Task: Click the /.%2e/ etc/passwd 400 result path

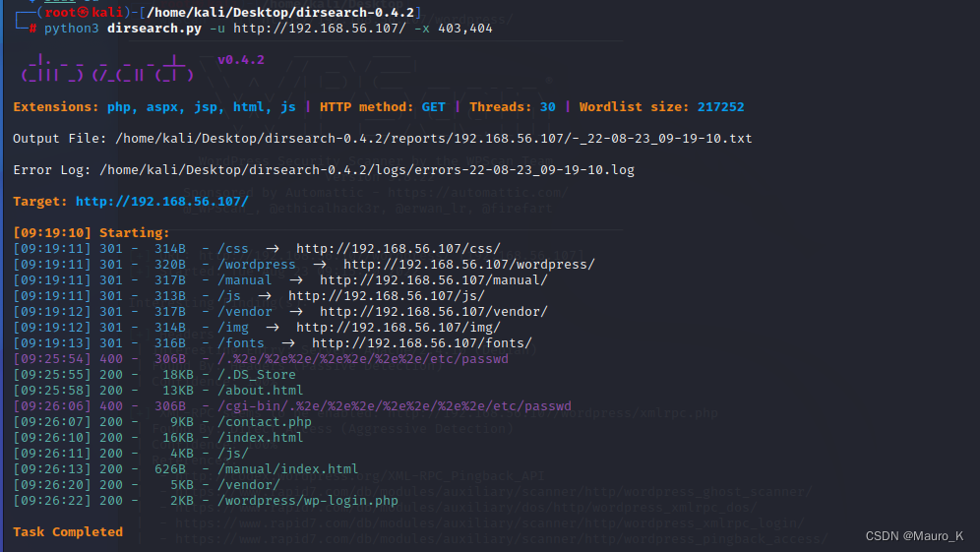Action: pos(362,359)
